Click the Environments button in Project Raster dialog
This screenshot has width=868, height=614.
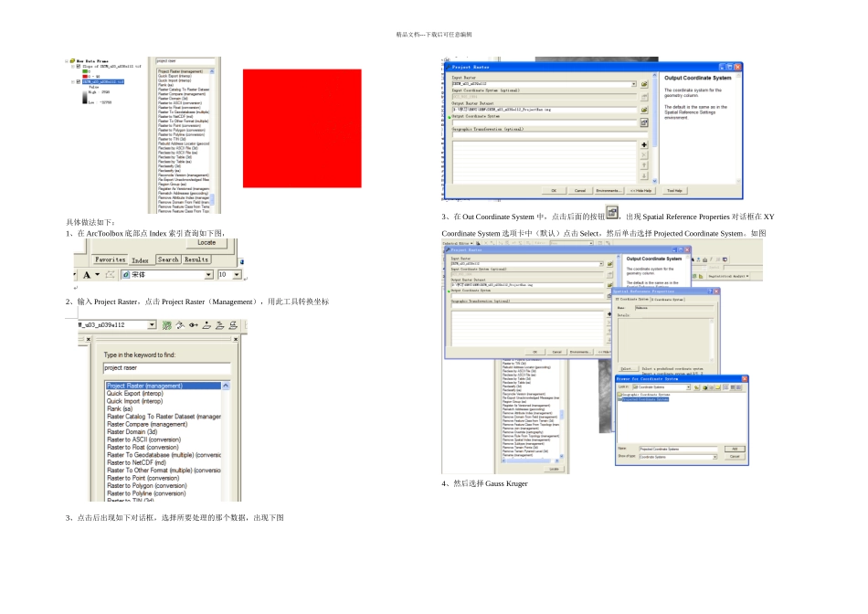(609, 190)
